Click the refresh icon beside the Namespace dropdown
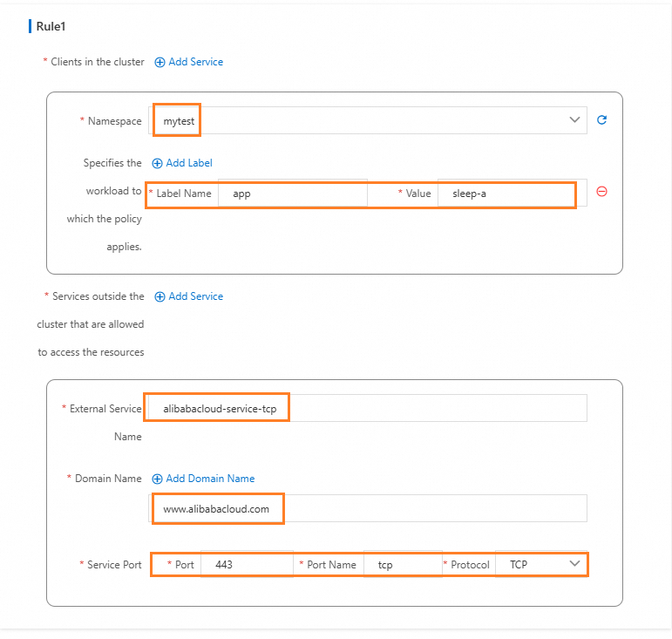This screenshot has width=672, height=639. [601, 120]
